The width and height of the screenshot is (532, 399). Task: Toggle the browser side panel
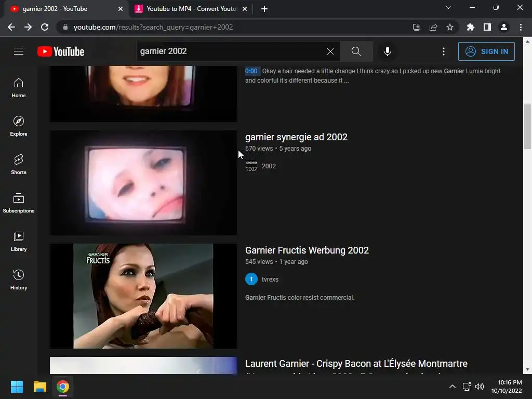coord(487,27)
